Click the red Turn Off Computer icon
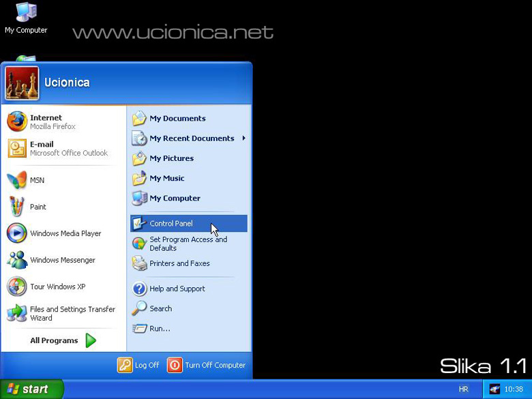This screenshot has height=399, width=532. (x=175, y=365)
